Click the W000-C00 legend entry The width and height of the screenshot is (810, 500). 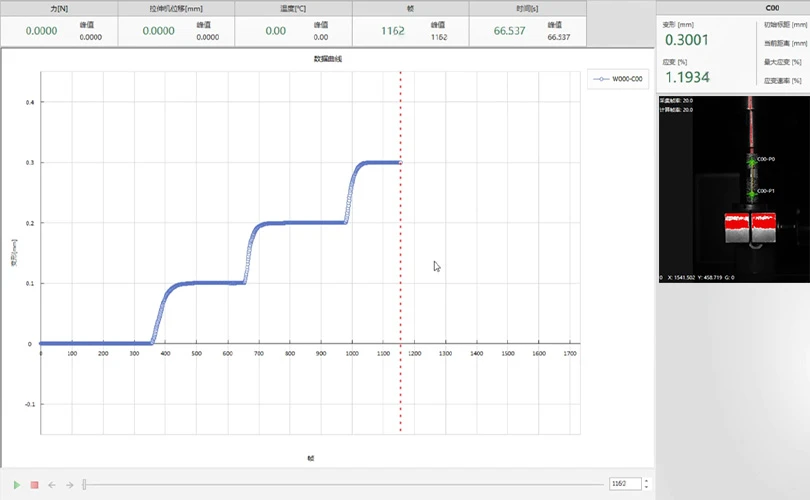point(618,79)
